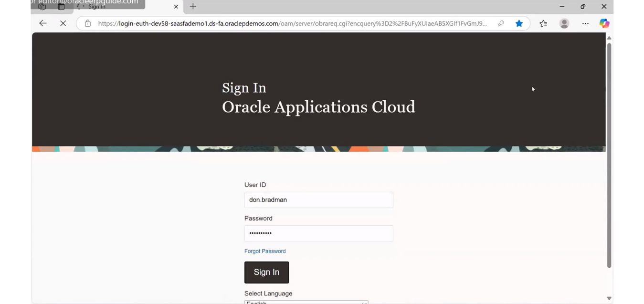View site information via lock icon
This screenshot has width=644, height=304.
pyautogui.click(x=87, y=23)
